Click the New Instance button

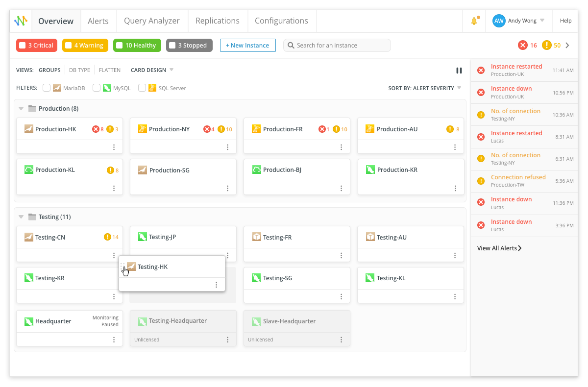click(248, 46)
